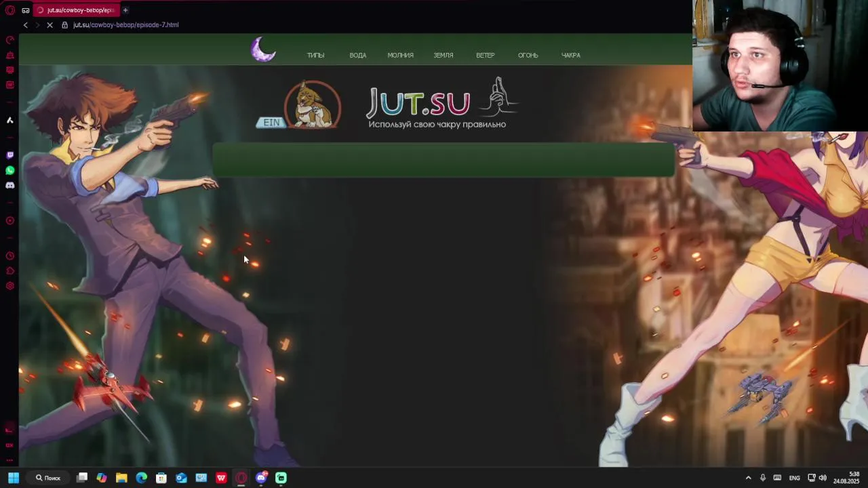Select the jut.su cowboy-bebop browser tab

pos(76,10)
